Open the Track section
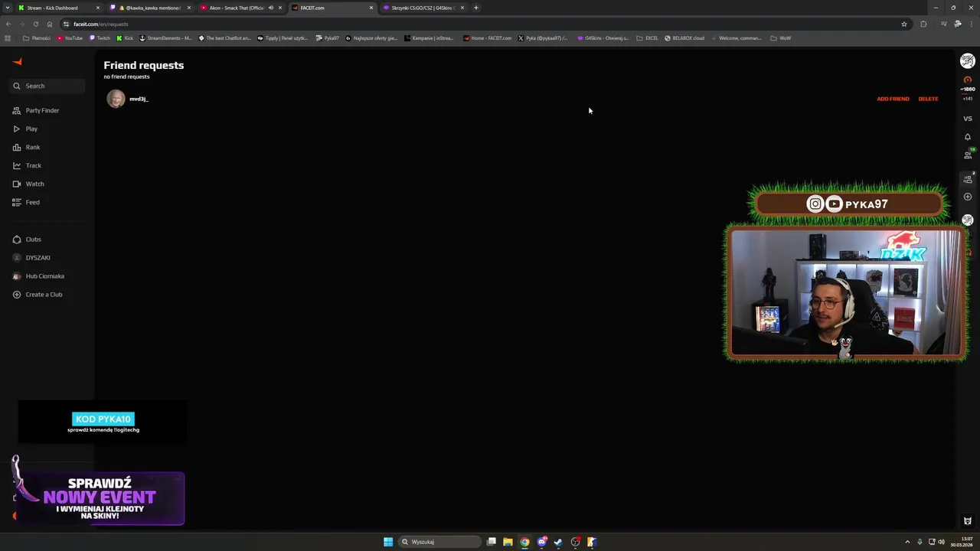The image size is (980, 551). tap(28, 165)
